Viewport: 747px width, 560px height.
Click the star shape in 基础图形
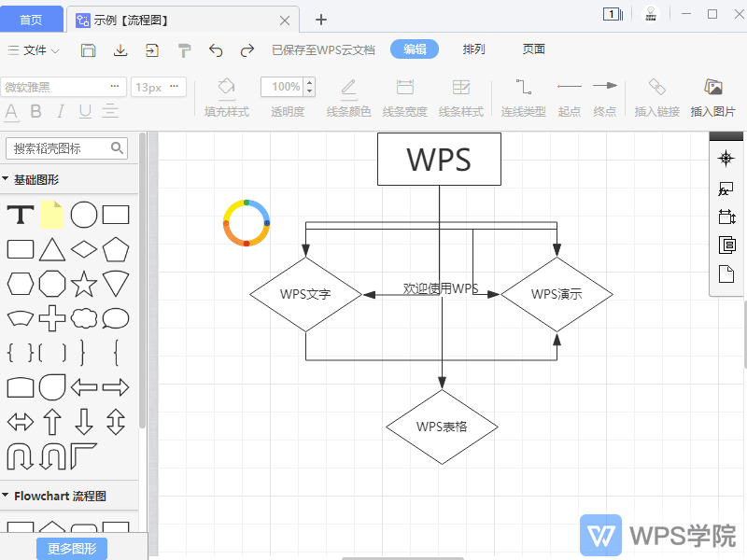click(83, 283)
